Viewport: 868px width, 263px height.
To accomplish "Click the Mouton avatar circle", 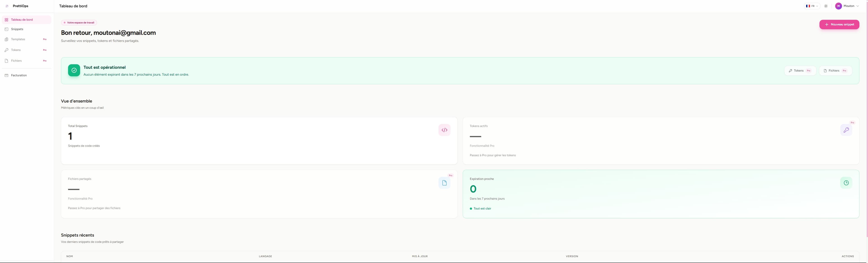I will tap(838, 6).
